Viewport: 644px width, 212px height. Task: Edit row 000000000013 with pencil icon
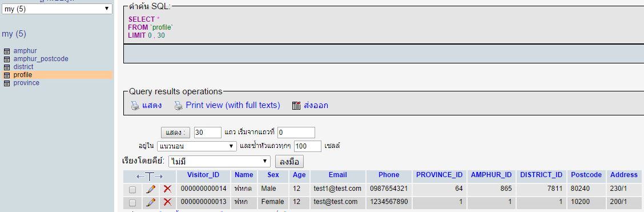click(x=151, y=202)
